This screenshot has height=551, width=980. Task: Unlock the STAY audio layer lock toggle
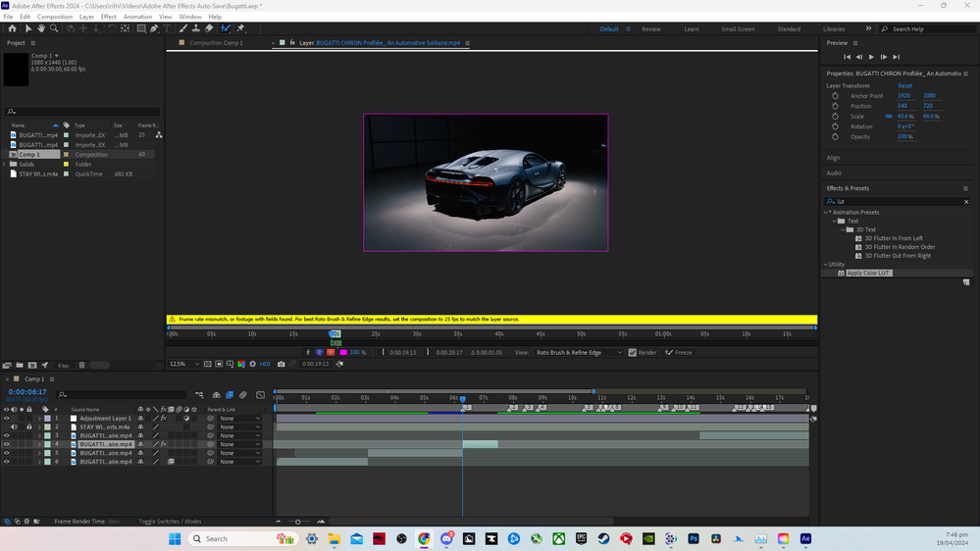(x=28, y=427)
